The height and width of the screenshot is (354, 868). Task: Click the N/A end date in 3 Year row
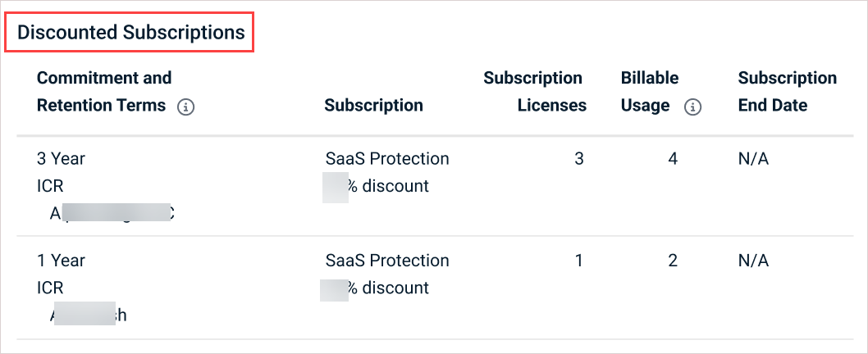[753, 159]
